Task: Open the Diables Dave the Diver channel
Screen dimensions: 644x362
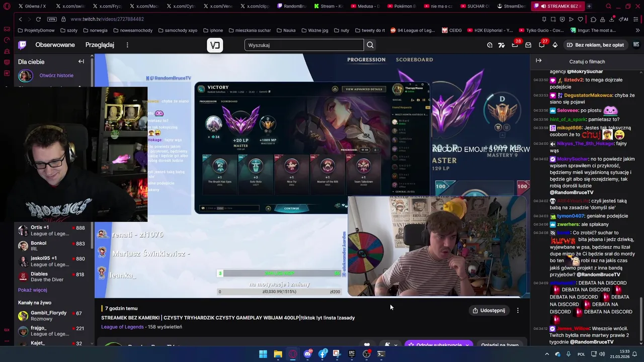Action: coord(54,277)
